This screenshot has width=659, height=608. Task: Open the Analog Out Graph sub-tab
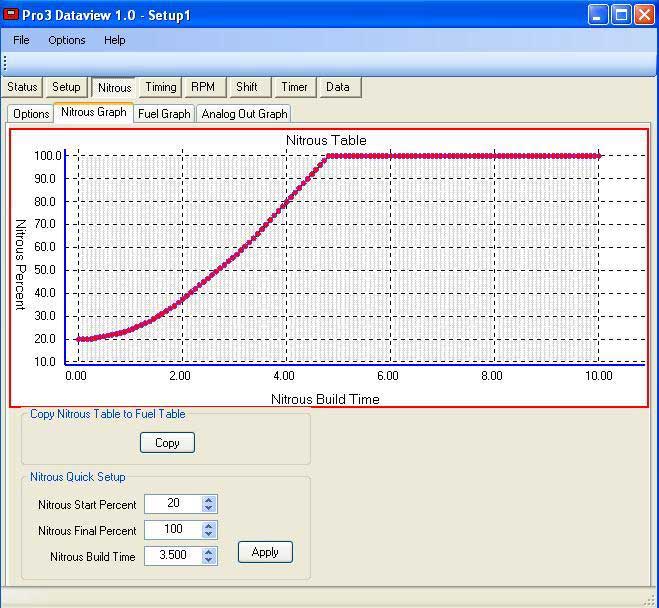point(244,114)
